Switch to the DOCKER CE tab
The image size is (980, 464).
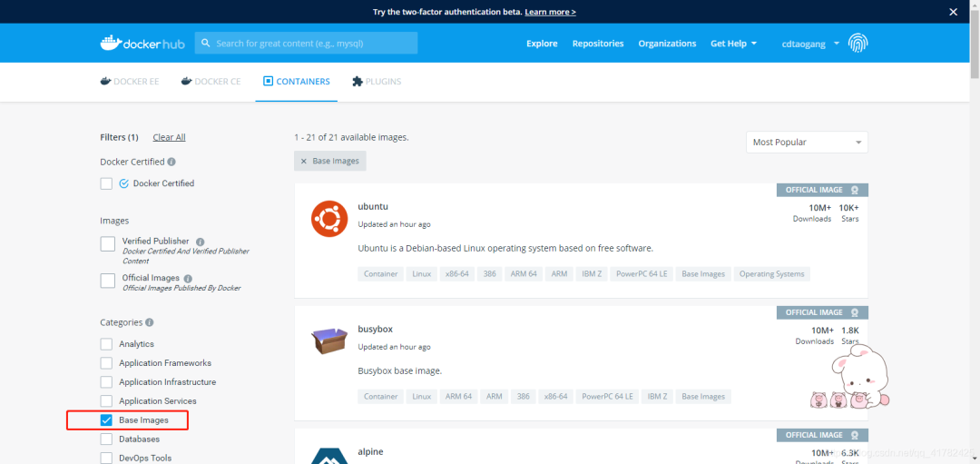(x=211, y=82)
